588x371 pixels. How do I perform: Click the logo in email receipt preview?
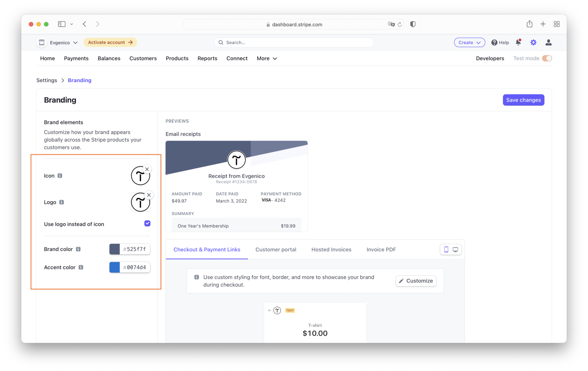tap(237, 160)
